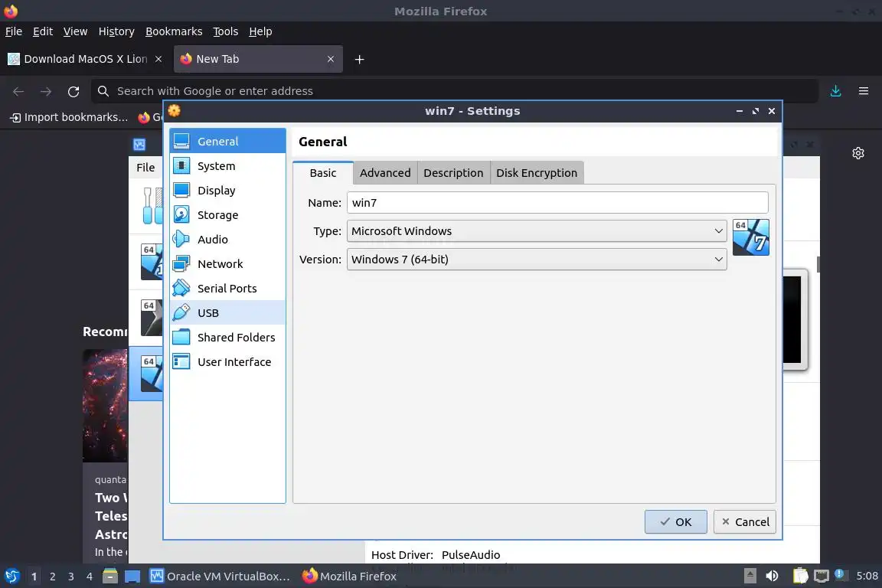
Task: Select the New Tab browser tab
Action: point(258,59)
